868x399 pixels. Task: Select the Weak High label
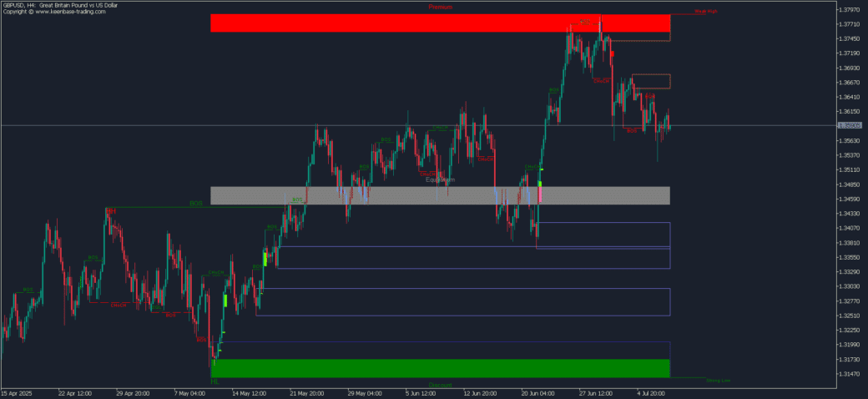[x=705, y=12]
